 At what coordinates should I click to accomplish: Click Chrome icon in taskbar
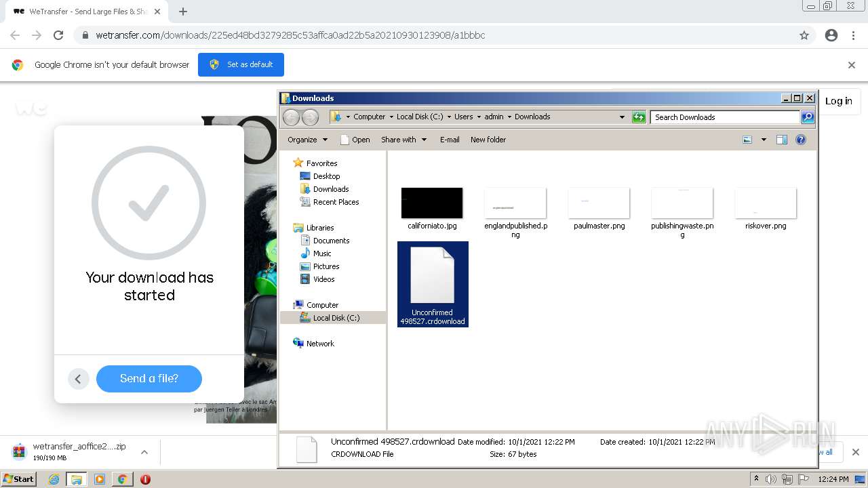[122, 479]
